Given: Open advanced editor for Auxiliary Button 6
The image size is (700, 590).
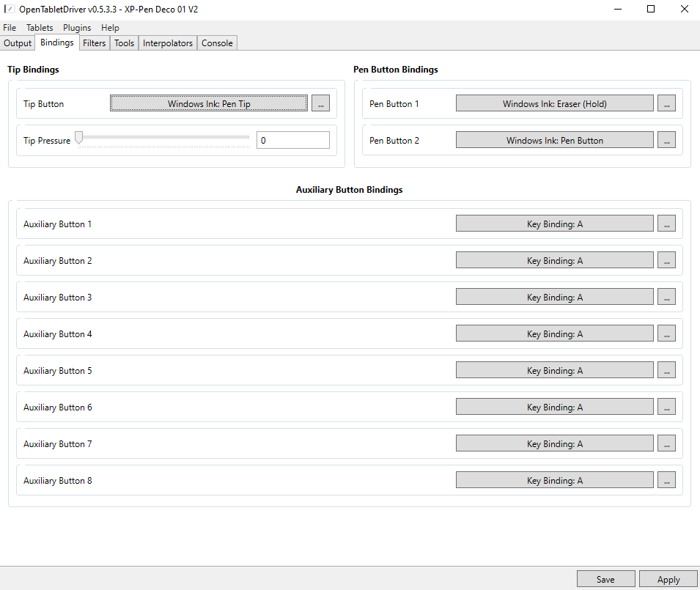Looking at the screenshot, I should (666, 407).
